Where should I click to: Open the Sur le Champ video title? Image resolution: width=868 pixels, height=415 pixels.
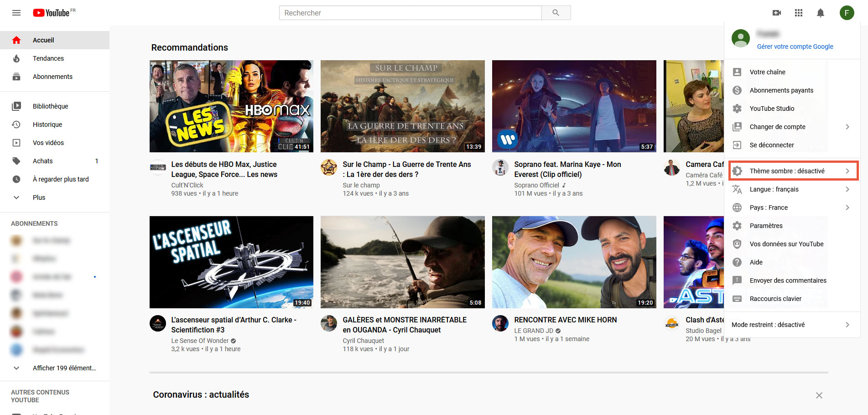point(407,169)
